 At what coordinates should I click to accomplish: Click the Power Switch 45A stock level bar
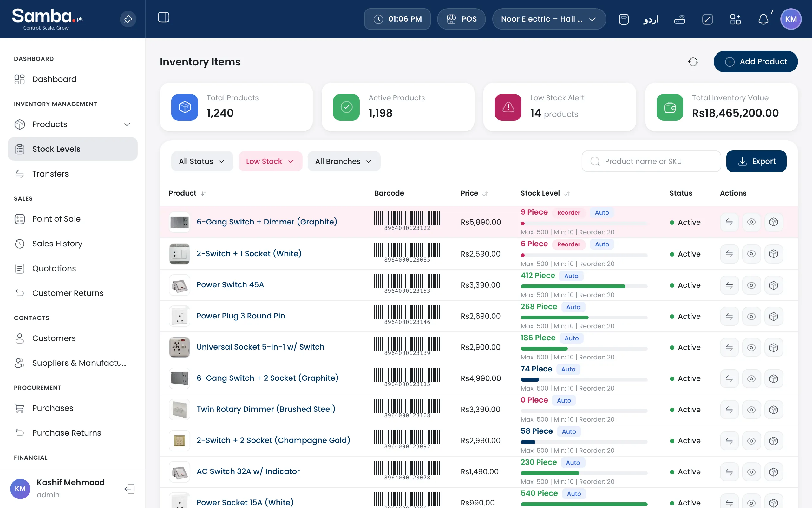[x=584, y=286]
